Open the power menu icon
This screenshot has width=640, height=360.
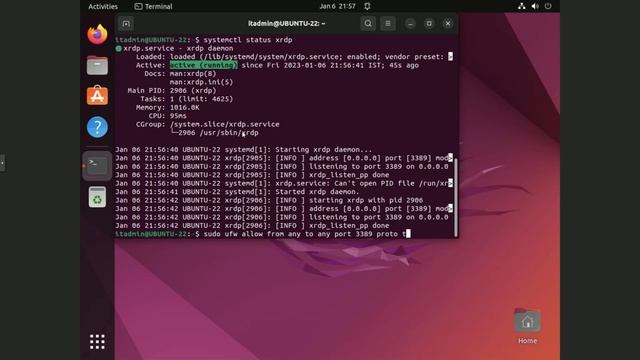pos(548,7)
